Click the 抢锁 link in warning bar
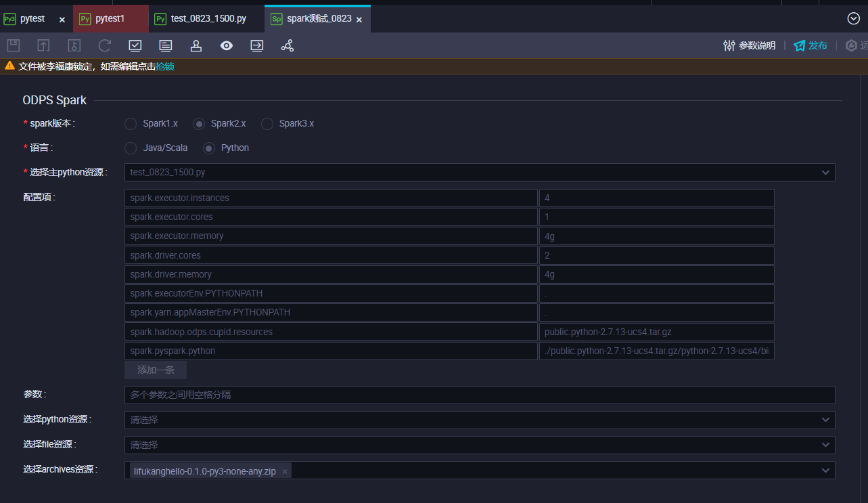The image size is (868, 503). point(165,66)
